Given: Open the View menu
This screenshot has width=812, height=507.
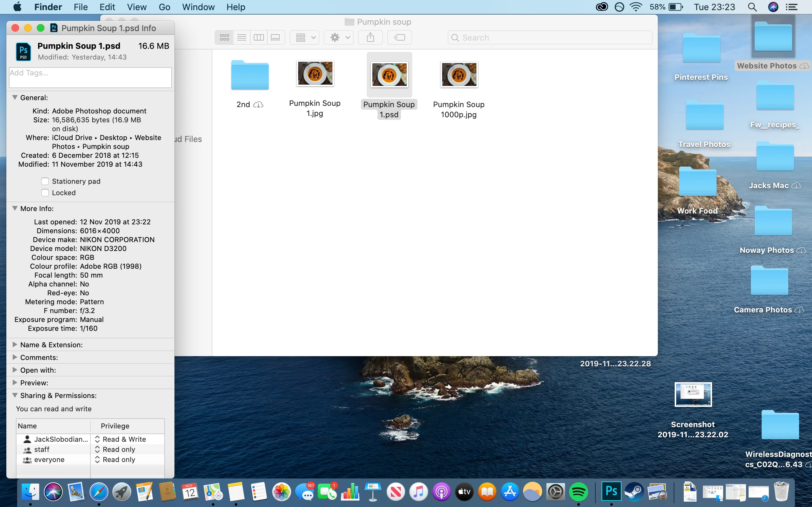Looking at the screenshot, I should [x=137, y=7].
